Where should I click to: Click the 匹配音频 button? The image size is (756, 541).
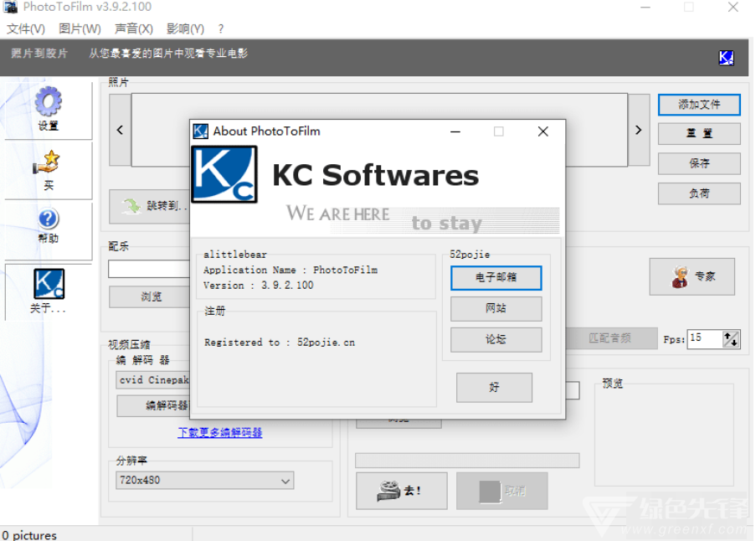click(x=610, y=338)
